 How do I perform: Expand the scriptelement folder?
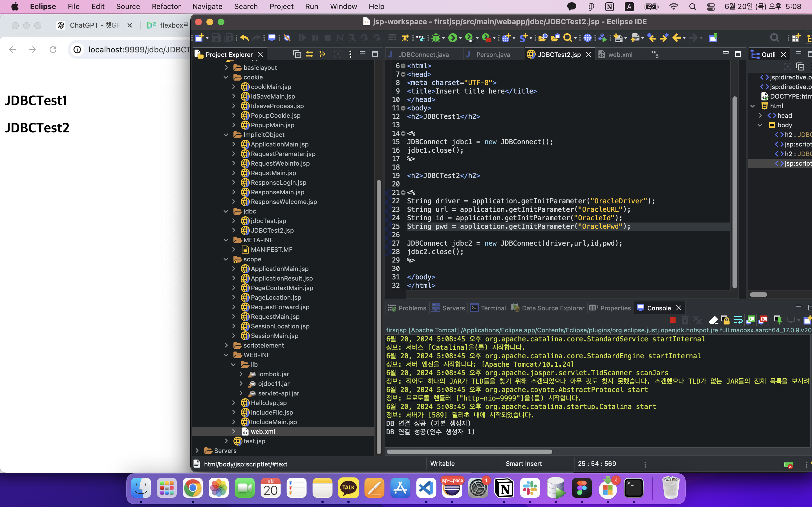[x=226, y=345]
